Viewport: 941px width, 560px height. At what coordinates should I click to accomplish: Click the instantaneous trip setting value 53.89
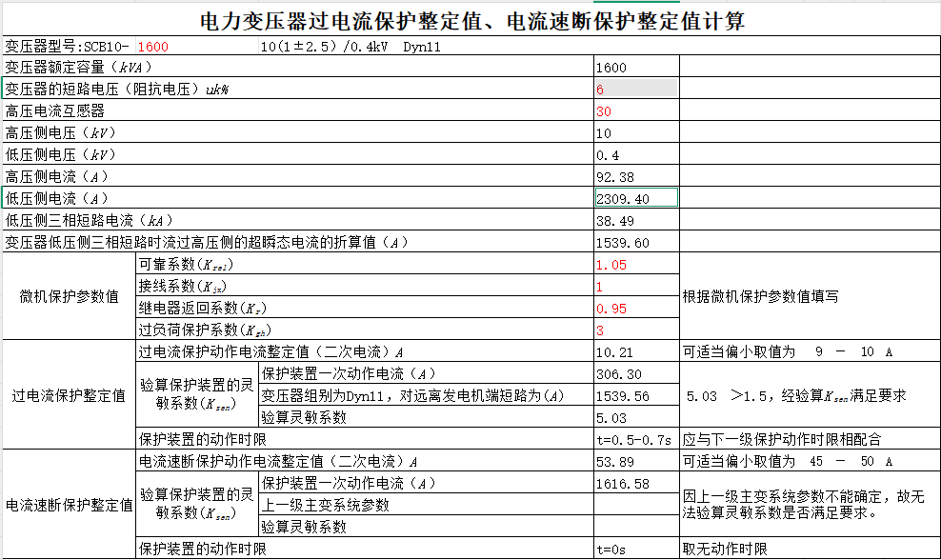(635, 461)
